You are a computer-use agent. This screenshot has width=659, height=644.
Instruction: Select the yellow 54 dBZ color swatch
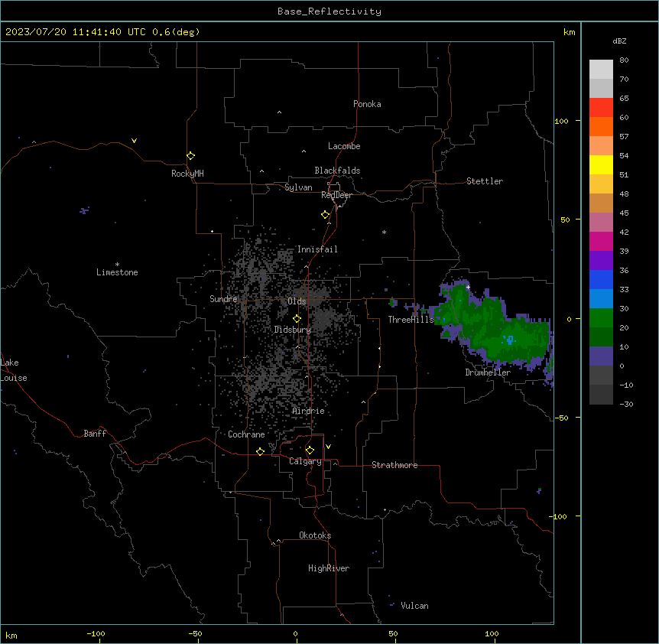(x=601, y=164)
